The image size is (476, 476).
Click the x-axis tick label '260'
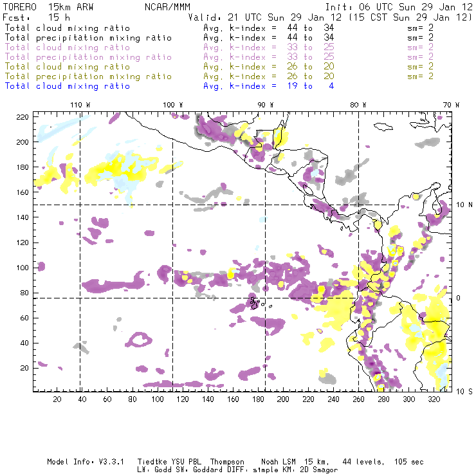[x=358, y=399]
